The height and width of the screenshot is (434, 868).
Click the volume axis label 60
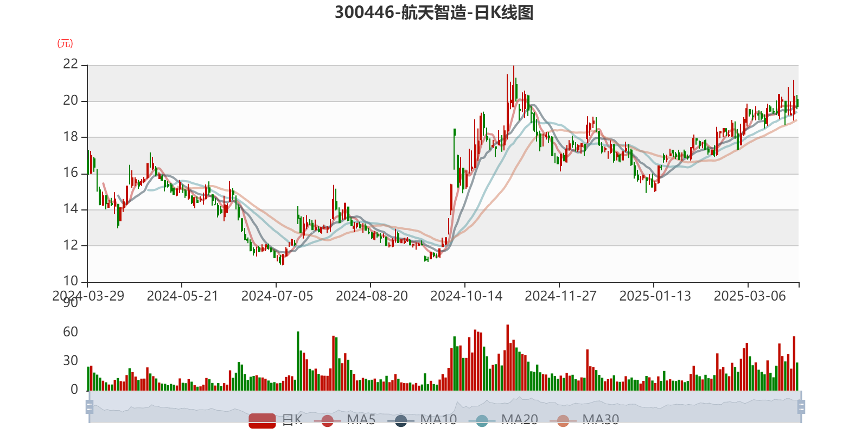[x=71, y=332]
